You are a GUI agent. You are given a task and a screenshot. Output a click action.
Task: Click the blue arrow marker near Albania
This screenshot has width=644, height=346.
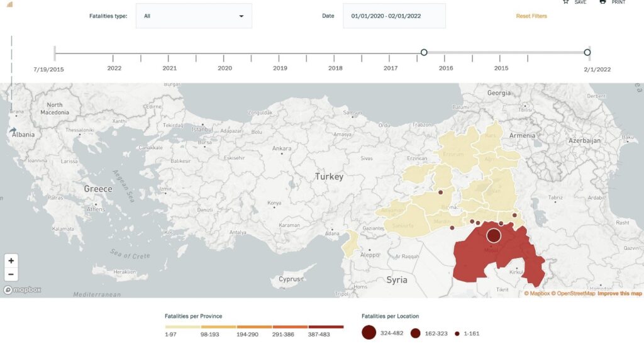[x=13, y=131]
